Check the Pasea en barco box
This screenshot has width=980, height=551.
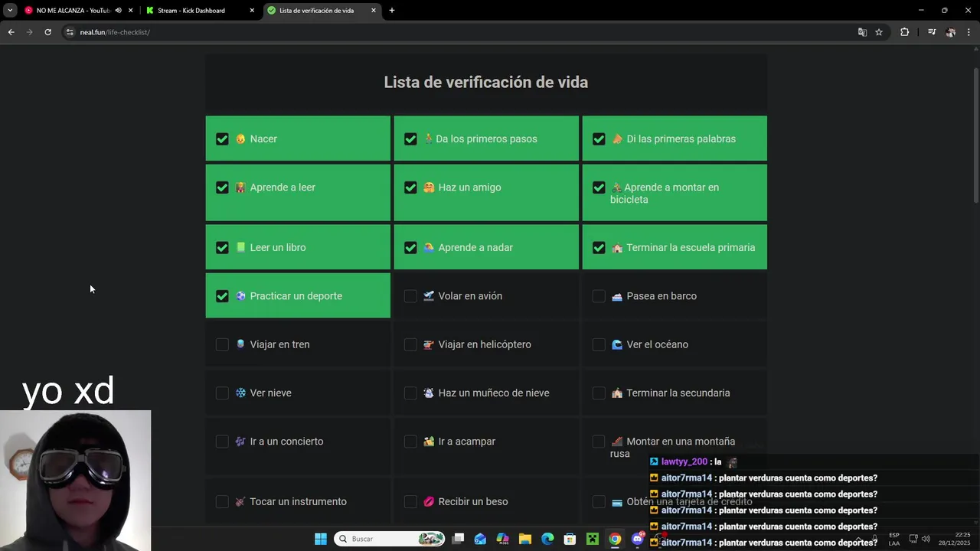tap(599, 295)
